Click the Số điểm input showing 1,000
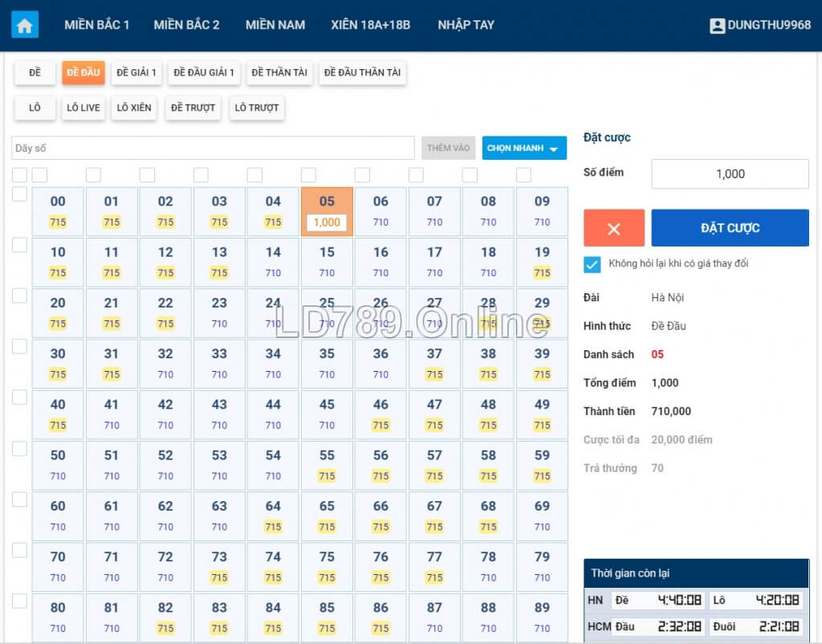The height and width of the screenshot is (644, 822). pyautogui.click(x=730, y=173)
